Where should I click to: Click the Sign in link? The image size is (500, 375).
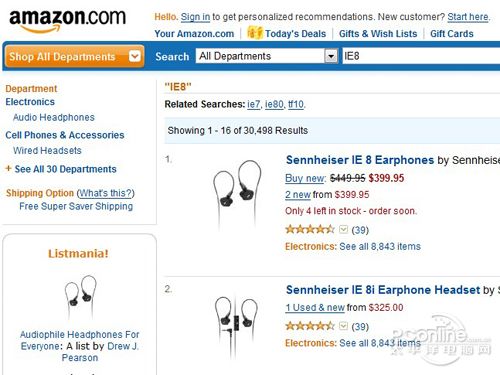click(x=195, y=17)
